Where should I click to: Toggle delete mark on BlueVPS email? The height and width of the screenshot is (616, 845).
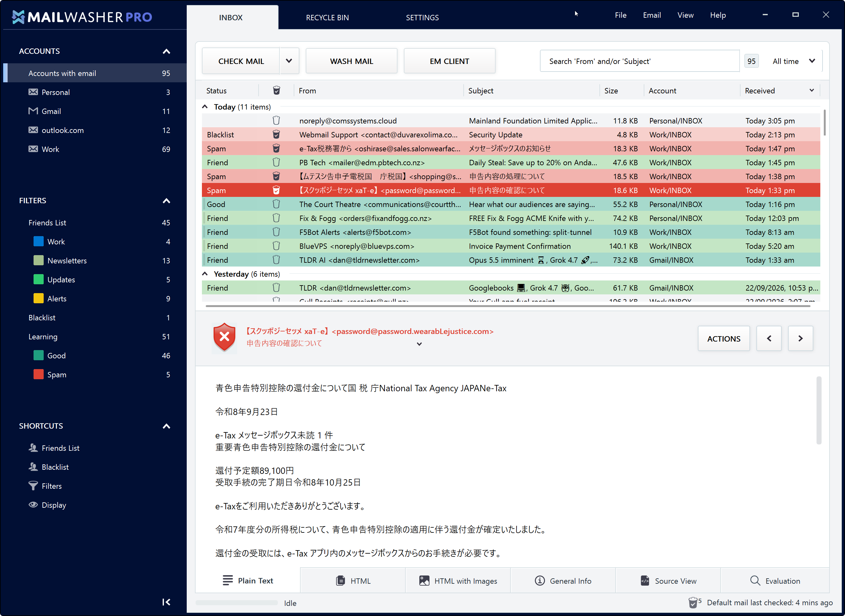[276, 246]
